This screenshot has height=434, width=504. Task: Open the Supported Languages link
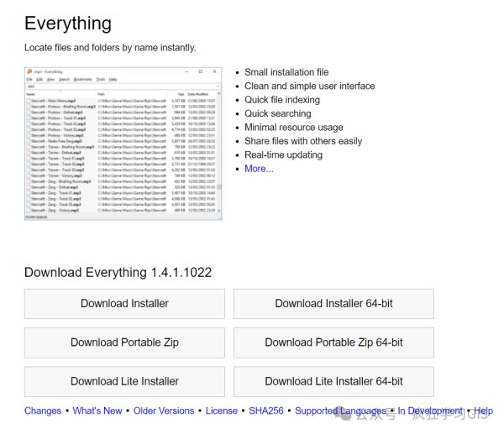[x=341, y=410]
